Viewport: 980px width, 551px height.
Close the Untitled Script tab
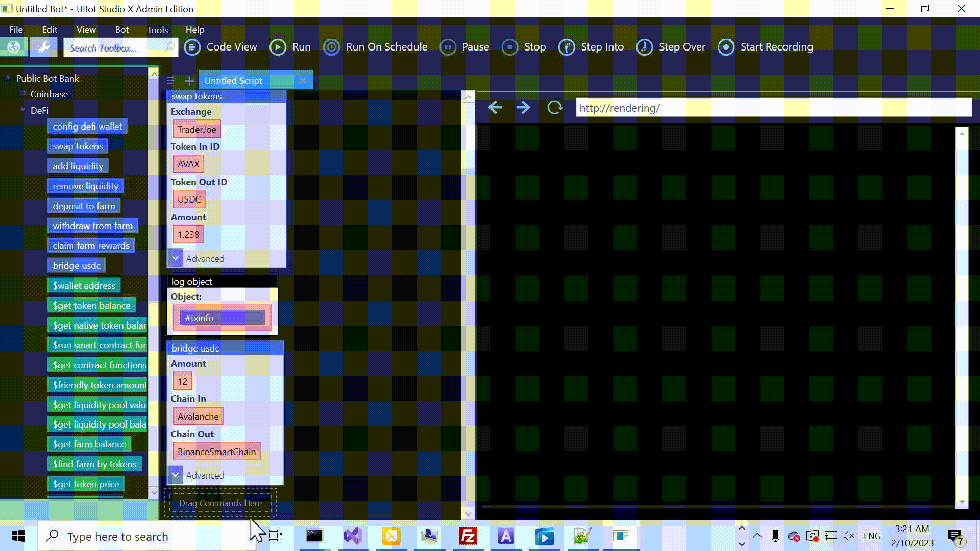pyautogui.click(x=303, y=80)
